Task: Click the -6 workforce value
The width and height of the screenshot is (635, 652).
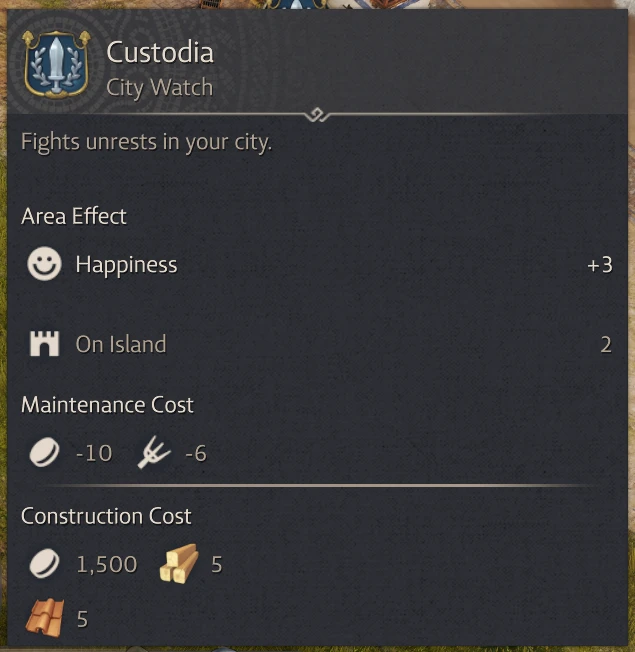Action: point(195,453)
